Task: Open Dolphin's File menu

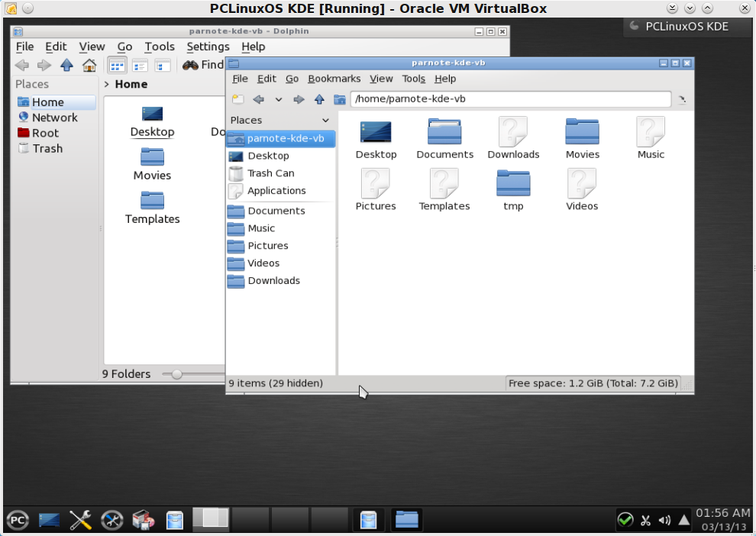Action: 24,47
